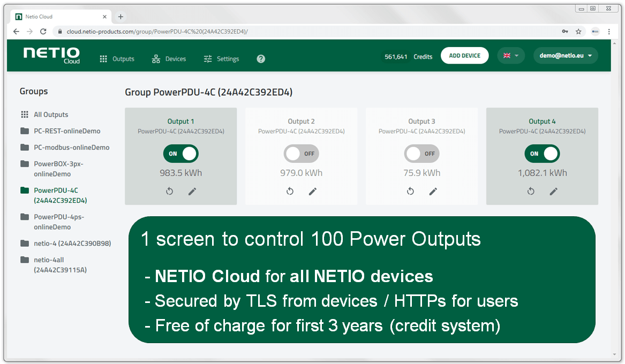
Task: Click the NETIO Cloud logo
Action: (x=51, y=55)
